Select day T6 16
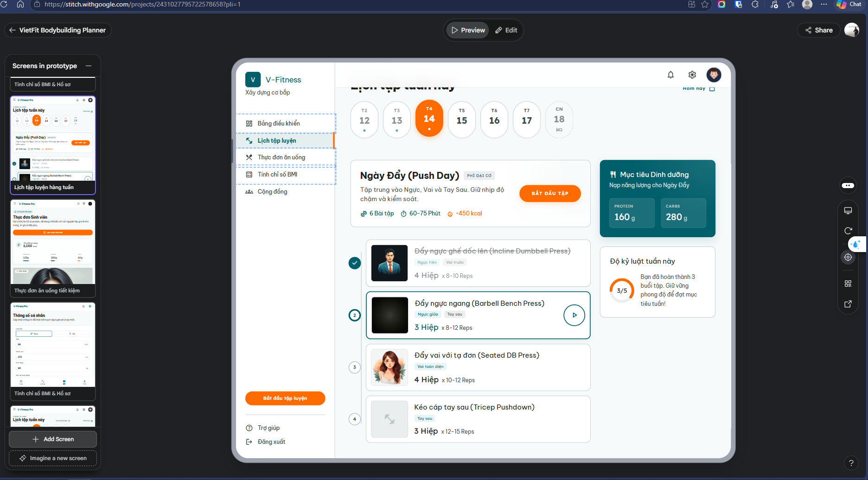 [494, 120]
